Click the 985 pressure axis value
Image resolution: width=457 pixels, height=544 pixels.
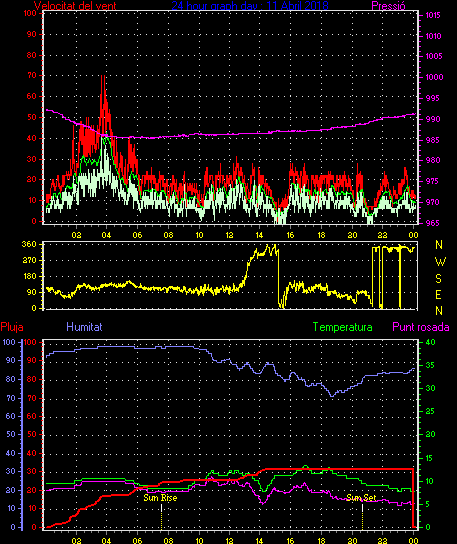pyautogui.click(x=432, y=140)
